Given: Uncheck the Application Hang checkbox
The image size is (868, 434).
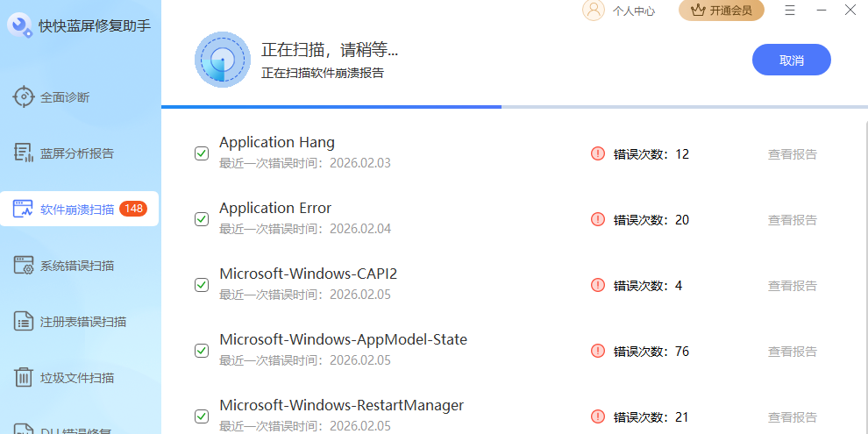Looking at the screenshot, I should click(202, 153).
